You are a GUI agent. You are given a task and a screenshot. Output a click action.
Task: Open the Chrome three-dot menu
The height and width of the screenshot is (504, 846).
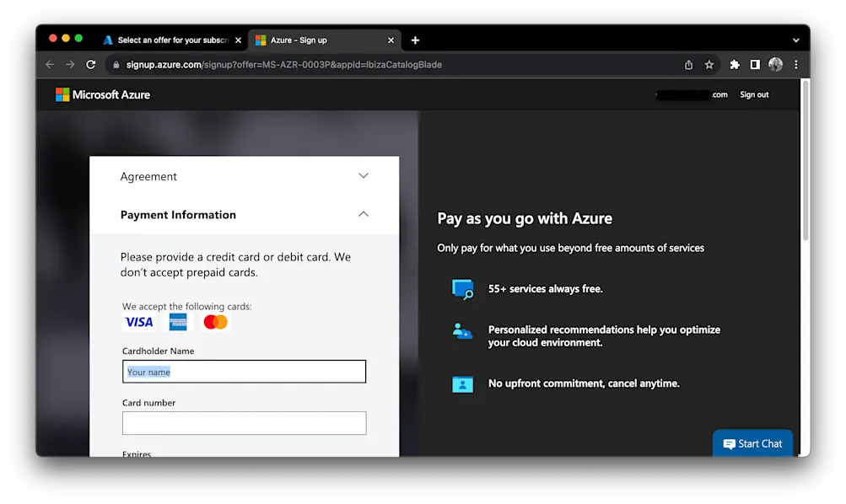pos(795,64)
